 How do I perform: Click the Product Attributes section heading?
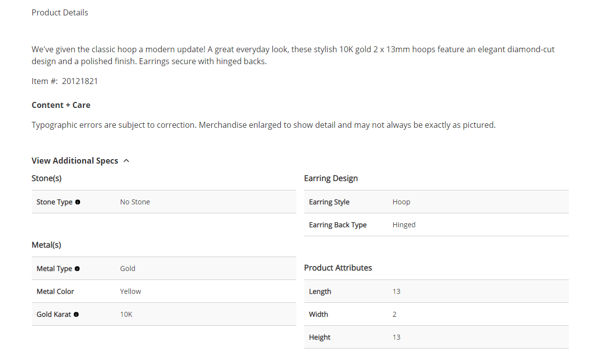[x=338, y=268]
